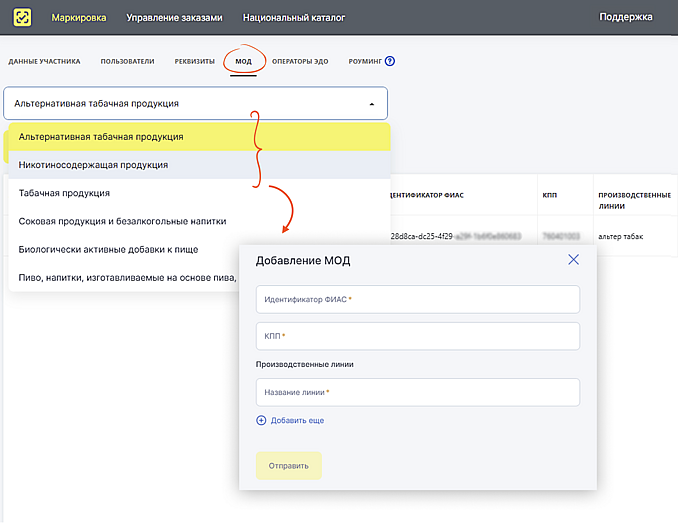This screenshot has width=678, height=523.
Task: Click the plus icon to add another line
Action: [261, 421]
